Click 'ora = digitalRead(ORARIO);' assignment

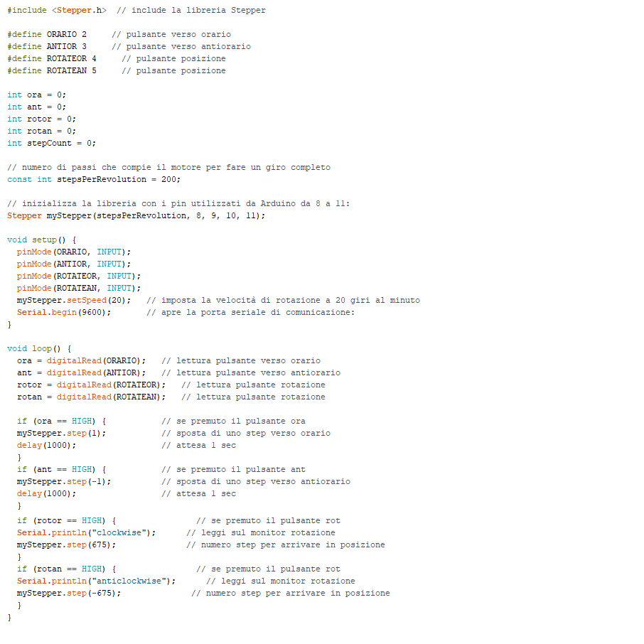[81, 360]
